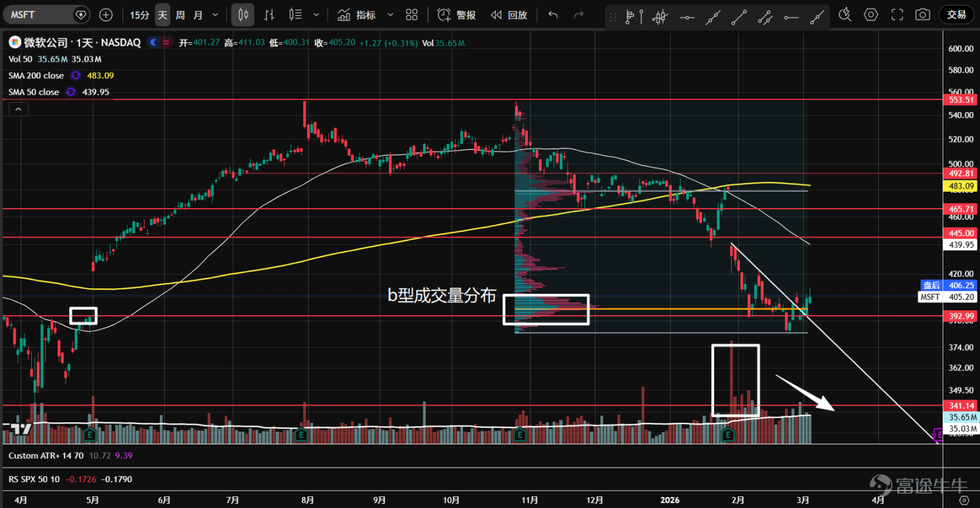Expand the timeframe dropdown arrow

point(215,15)
